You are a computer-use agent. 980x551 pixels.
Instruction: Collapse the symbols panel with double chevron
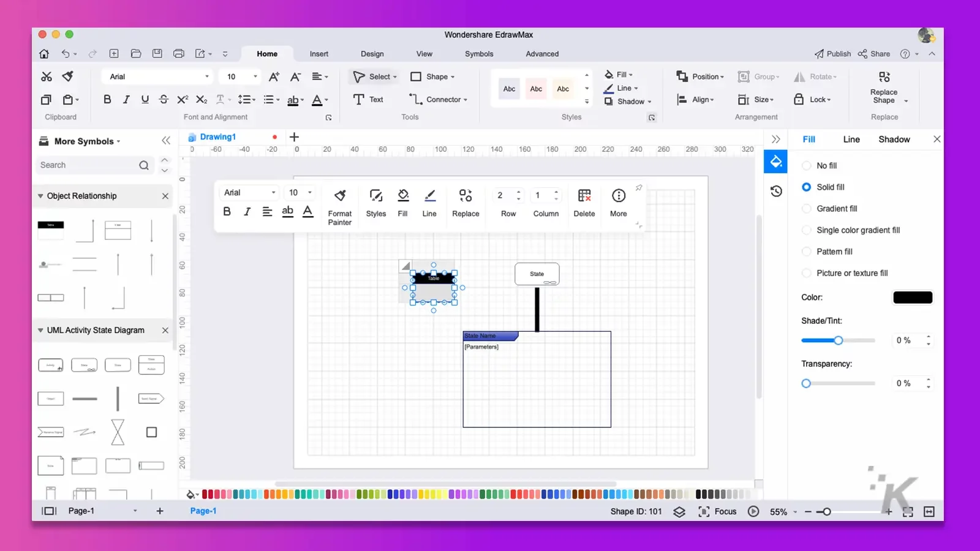166,141
